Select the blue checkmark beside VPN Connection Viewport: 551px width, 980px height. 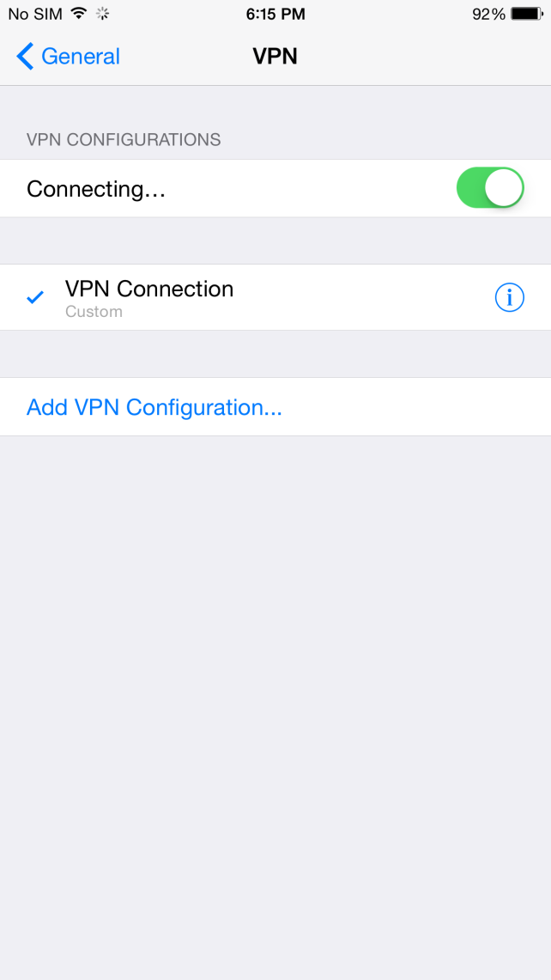click(35, 297)
